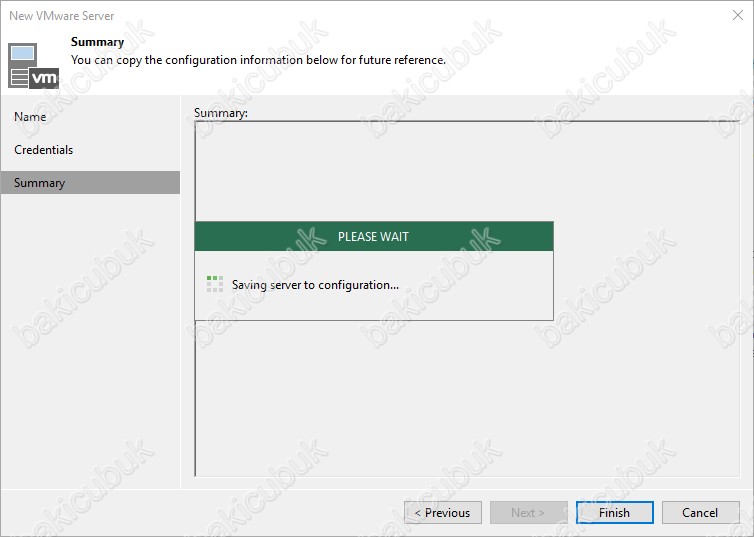Cancel the New VMware Server wizard

click(701, 512)
